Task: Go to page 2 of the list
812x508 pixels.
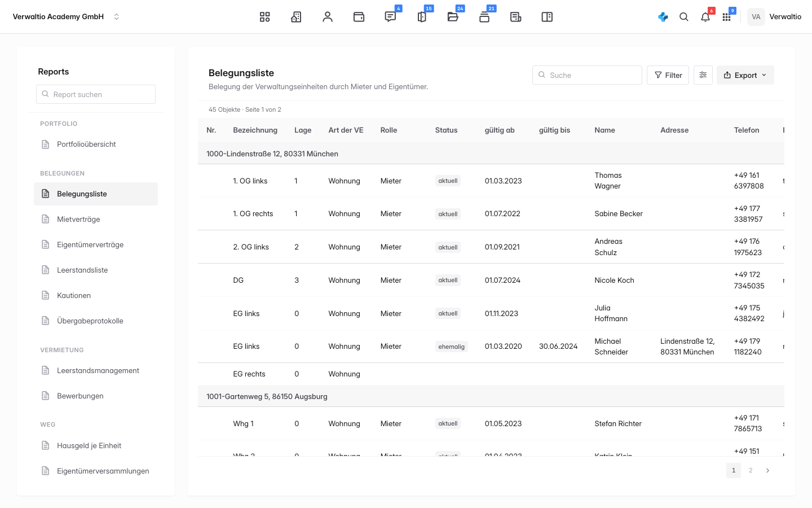Action: (751, 470)
